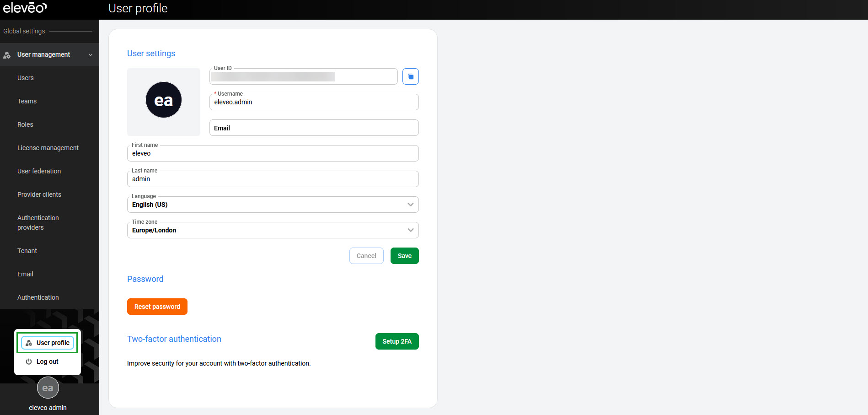This screenshot has width=868, height=415.
Task: Click the Log out power icon
Action: coord(29,361)
